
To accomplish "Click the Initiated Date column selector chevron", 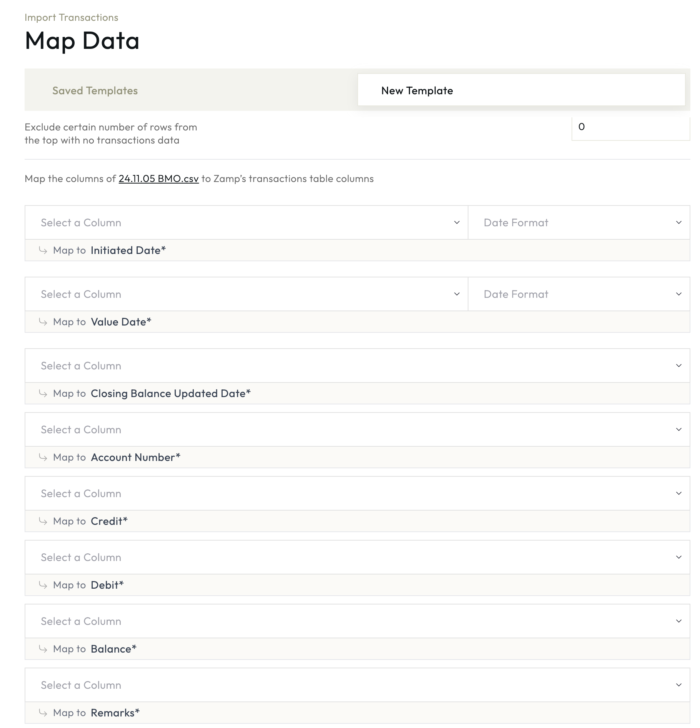I will pyautogui.click(x=457, y=223).
